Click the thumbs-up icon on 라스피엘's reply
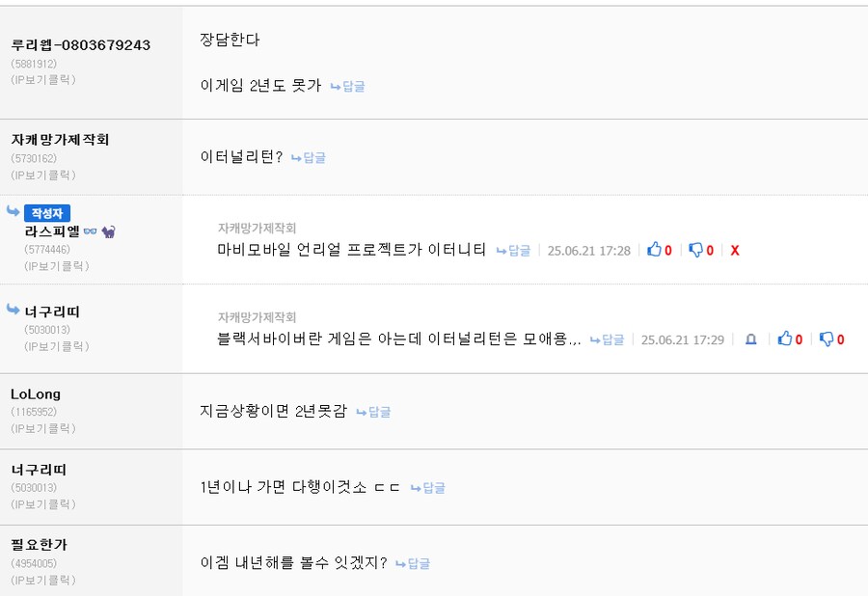The height and width of the screenshot is (596, 868). (x=654, y=251)
